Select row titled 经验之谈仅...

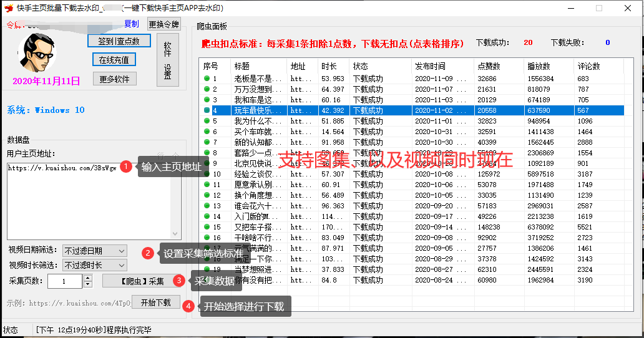(411, 174)
